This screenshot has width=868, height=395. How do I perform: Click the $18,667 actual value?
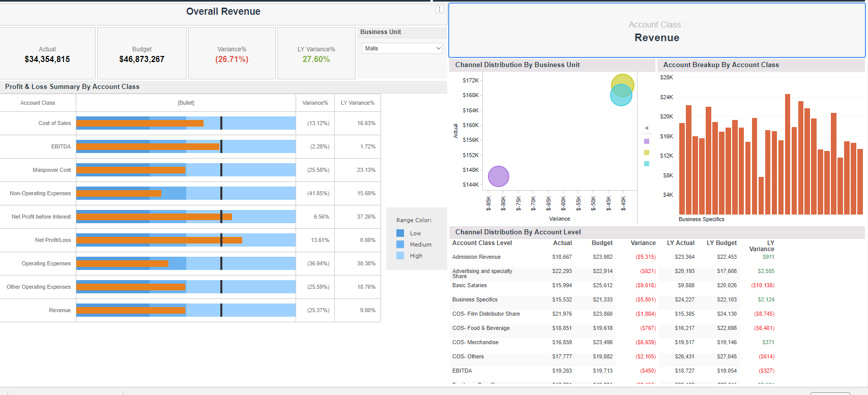click(x=562, y=257)
